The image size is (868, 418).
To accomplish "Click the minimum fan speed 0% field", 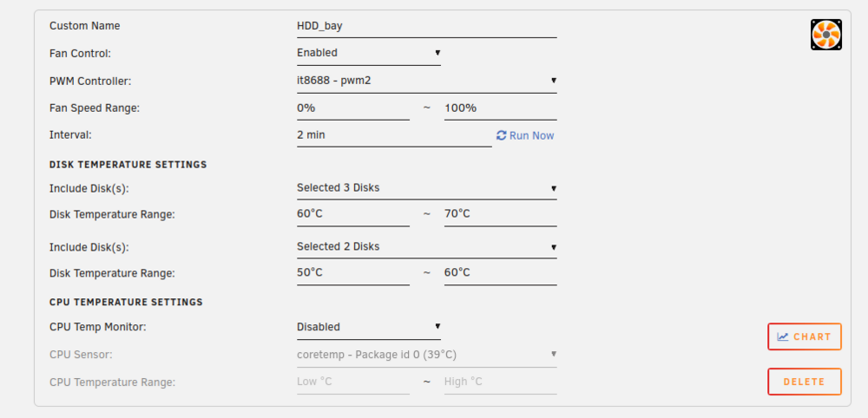I will click(x=353, y=108).
